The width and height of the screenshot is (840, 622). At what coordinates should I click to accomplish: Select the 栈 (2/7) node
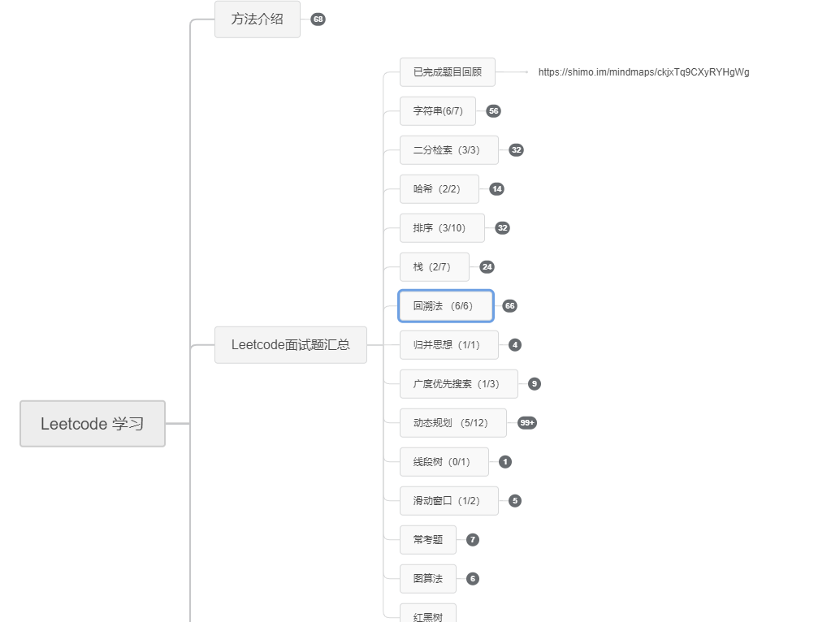[x=435, y=267]
